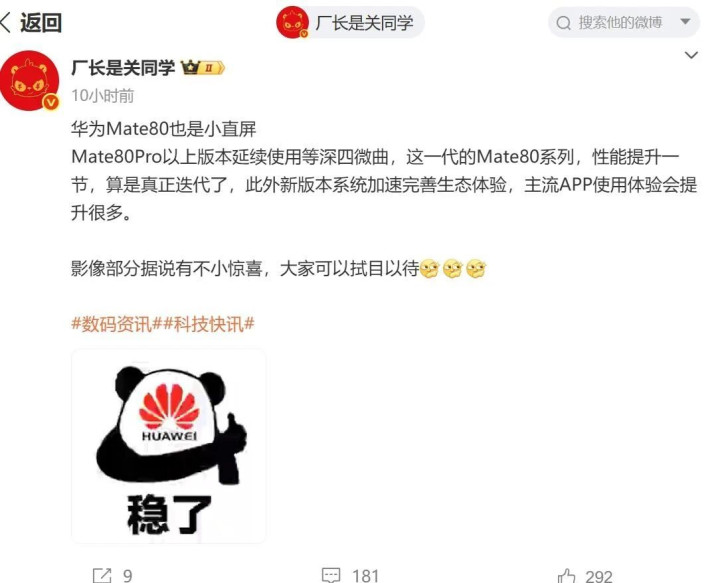The height and width of the screenshot is (583, 720).
Task: Click the orange V verified badge
Action: [x=51, y=102]
